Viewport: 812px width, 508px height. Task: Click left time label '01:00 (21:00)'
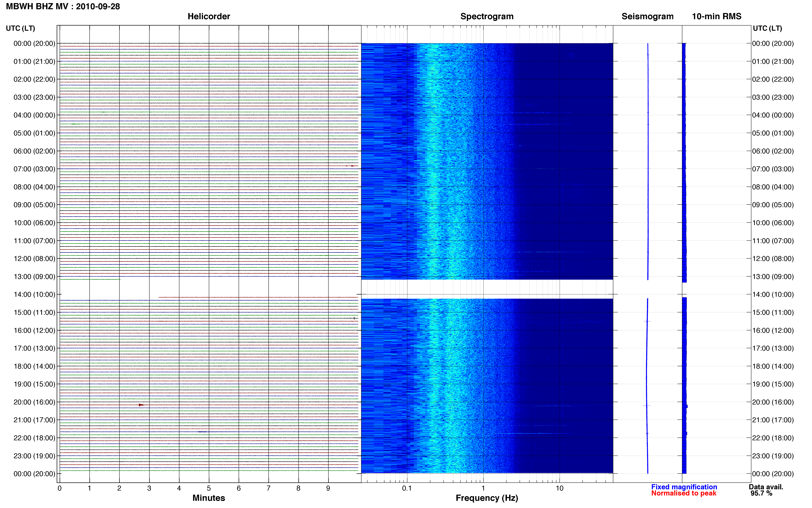point(34,62)
